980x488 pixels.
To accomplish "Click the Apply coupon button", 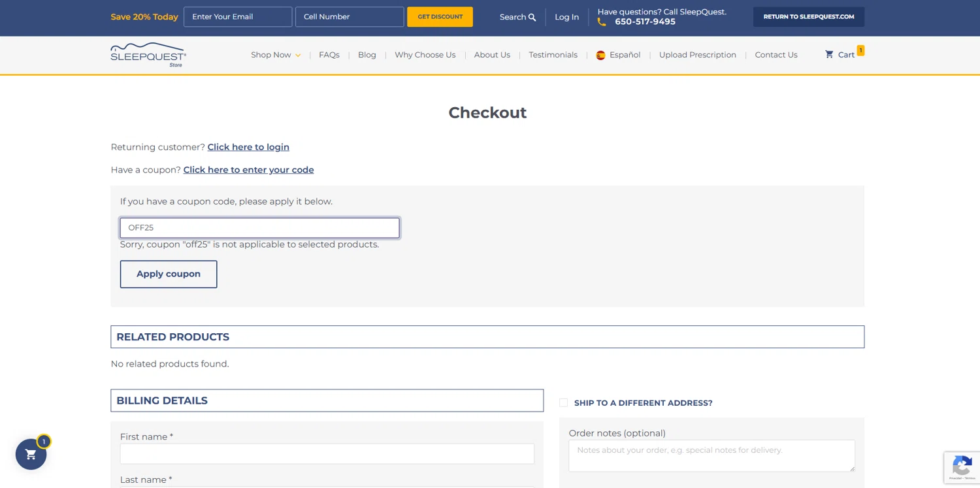I will [x=169, y=274].
